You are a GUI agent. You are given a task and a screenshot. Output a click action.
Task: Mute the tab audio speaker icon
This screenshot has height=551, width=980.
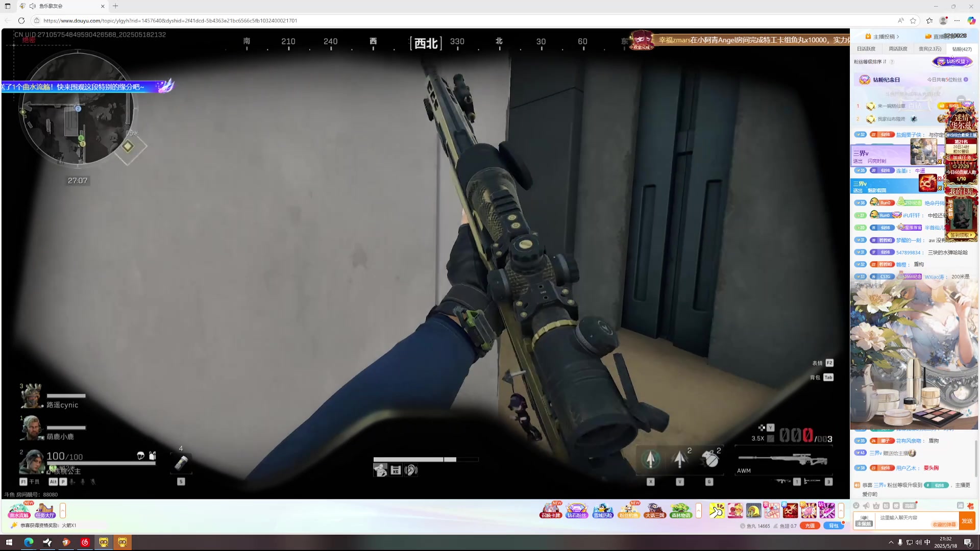pyautogui.click(x=32, y=6)
